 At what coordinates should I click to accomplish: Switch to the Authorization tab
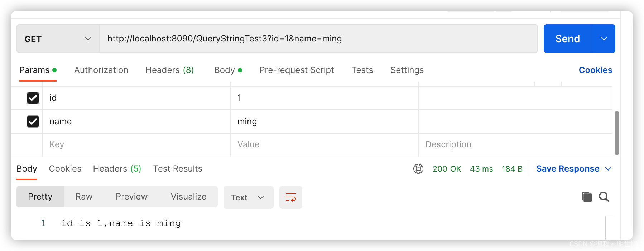pyautogui.click(x=101, y=70)
